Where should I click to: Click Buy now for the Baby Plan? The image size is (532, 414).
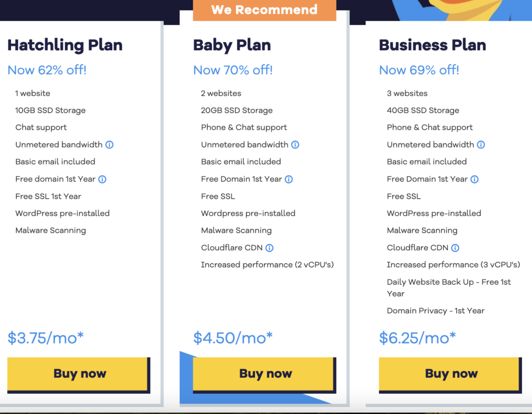(x=265, y=373)
